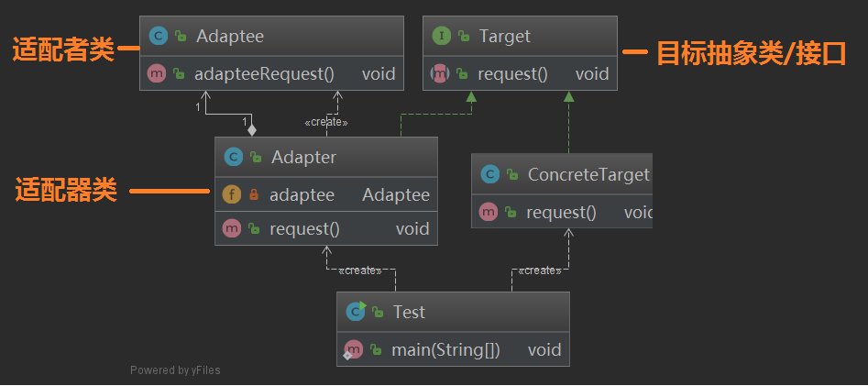Click the class icon beside ConcreteTarget
The image size is (868, 386).
point(489,174)
